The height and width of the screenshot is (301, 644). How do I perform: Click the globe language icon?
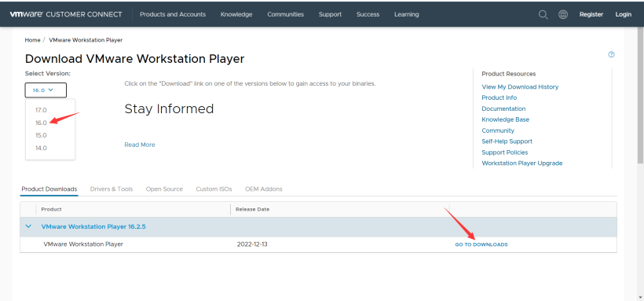(x=563, y=14)
